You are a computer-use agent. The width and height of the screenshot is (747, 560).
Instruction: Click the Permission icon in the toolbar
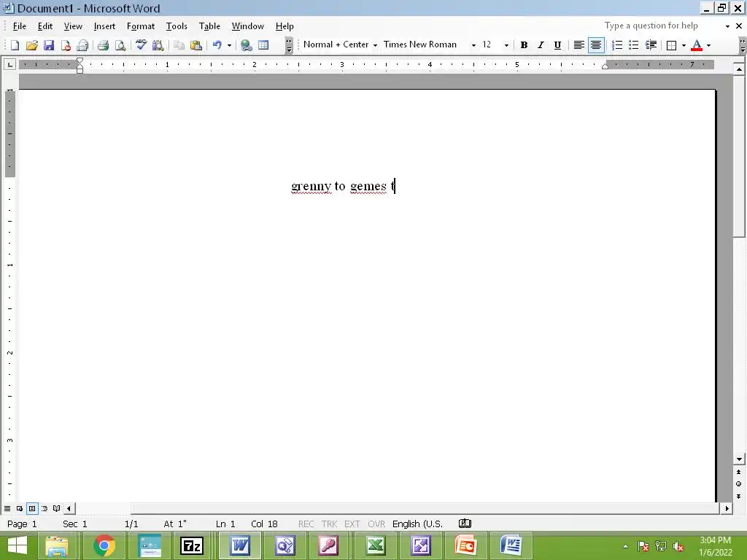pyautogui.click(x=66, y=45)
